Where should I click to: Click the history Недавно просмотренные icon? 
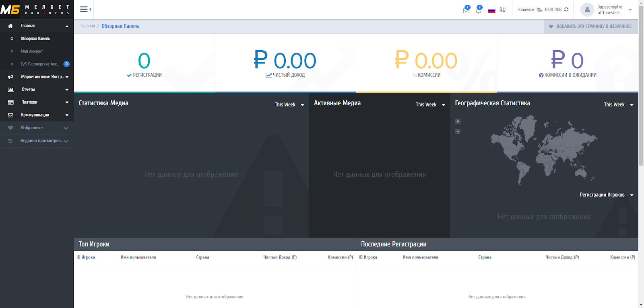(x=10, y=141)
